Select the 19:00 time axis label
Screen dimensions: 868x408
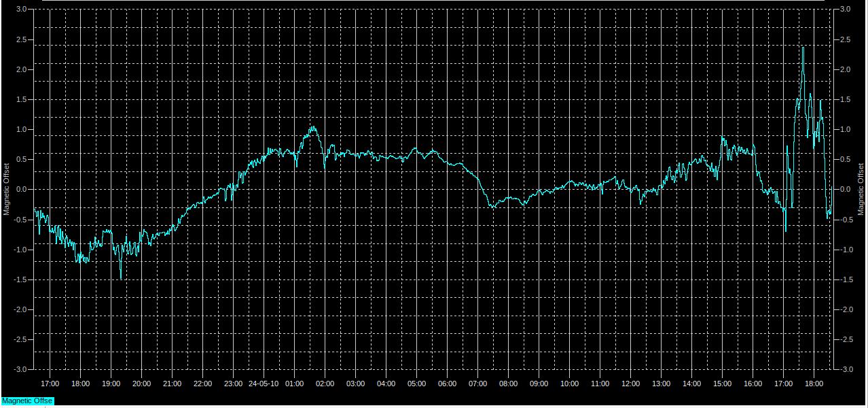coord(111,384)
